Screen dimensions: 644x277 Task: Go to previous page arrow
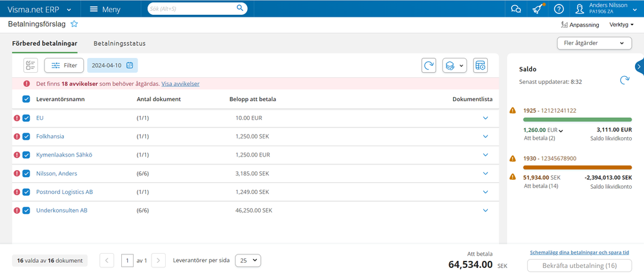(106, 260)
